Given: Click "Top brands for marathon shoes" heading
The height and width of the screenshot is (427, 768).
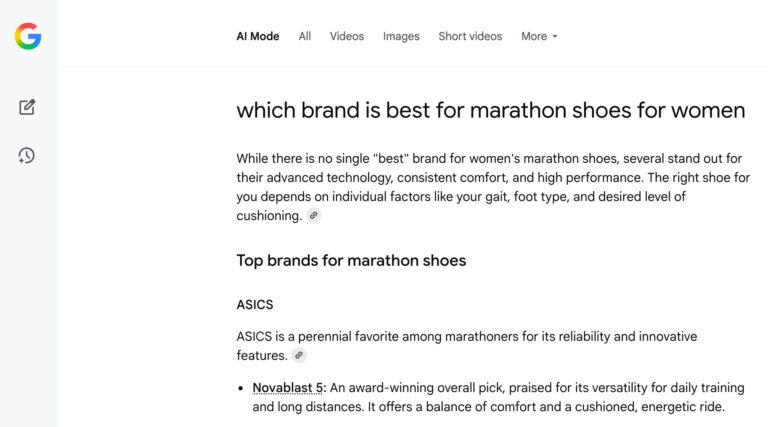Looking at the screenshot, I should pos(351,261).
